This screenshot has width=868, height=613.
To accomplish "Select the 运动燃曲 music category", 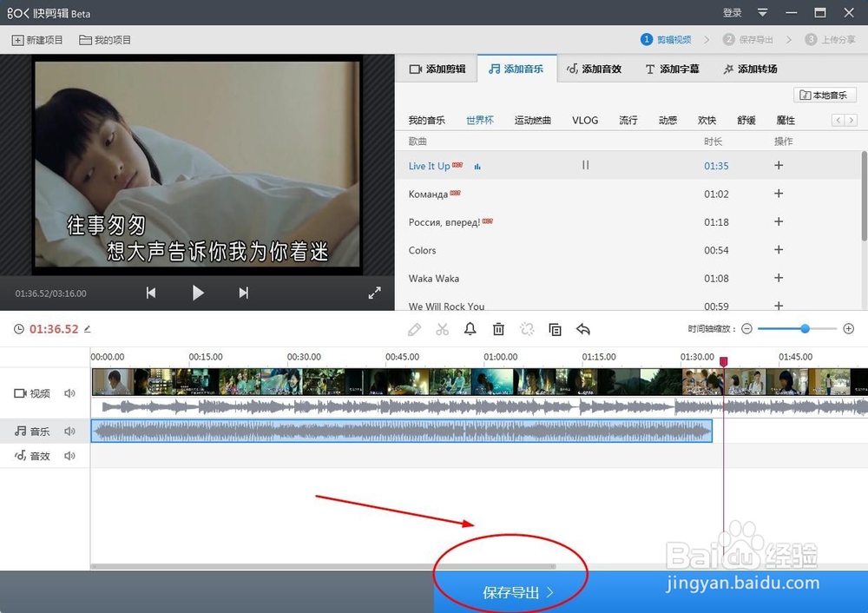I will [x=532, y=120].
